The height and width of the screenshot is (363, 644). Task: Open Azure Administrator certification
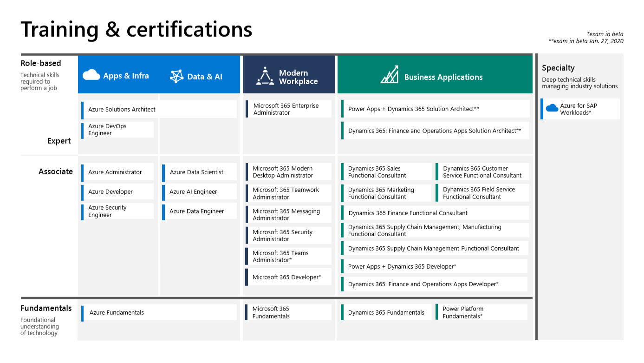pos(117,172)
